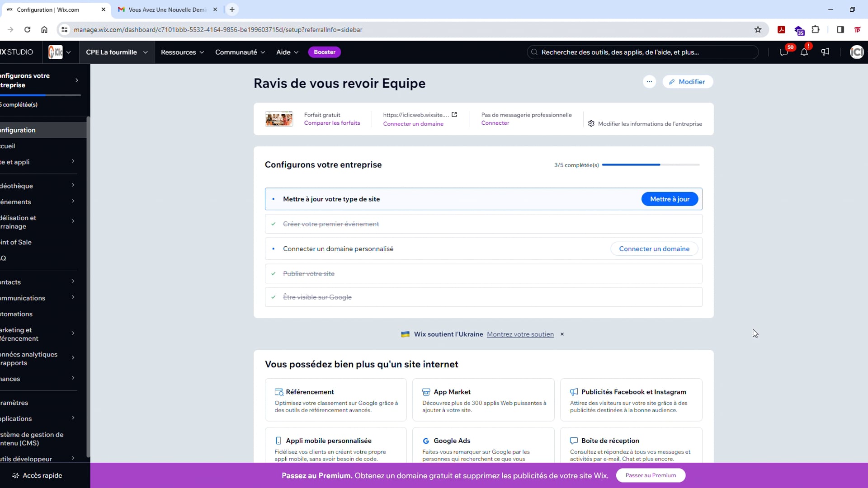Click Montrez votre soutien link
This screenshot has width=868, height=488.
click(x=520, y=334)
